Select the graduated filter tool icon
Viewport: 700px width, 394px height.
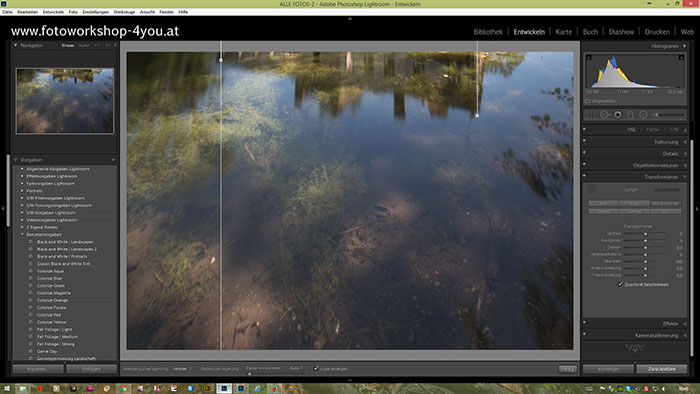coord(630,115)
